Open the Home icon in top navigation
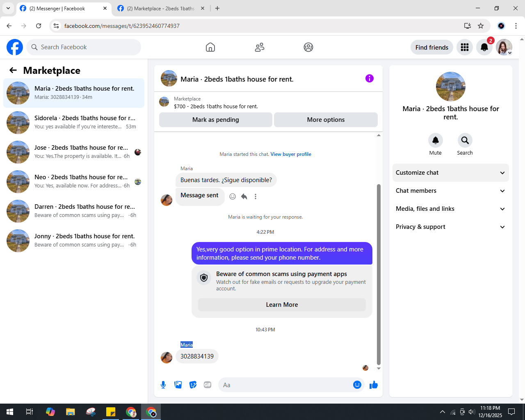 [210, 47]
